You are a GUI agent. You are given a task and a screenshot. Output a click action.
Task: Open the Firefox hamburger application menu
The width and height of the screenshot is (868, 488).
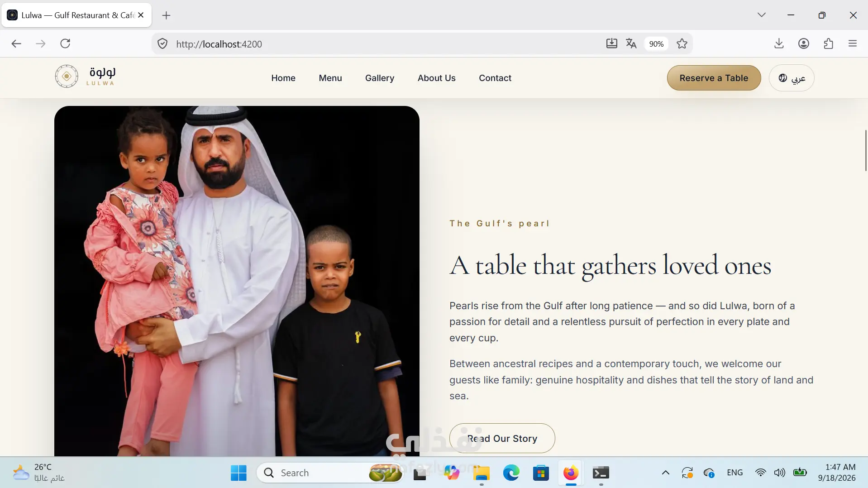click(x=853, y=43)
